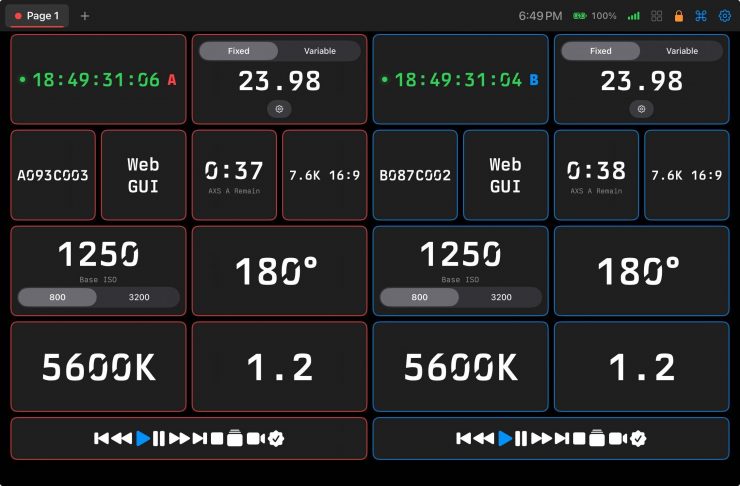Open settings with the top-right gear icon
Image resolution: width=740 pixels, height=486 pixels.
coord(725,16)
